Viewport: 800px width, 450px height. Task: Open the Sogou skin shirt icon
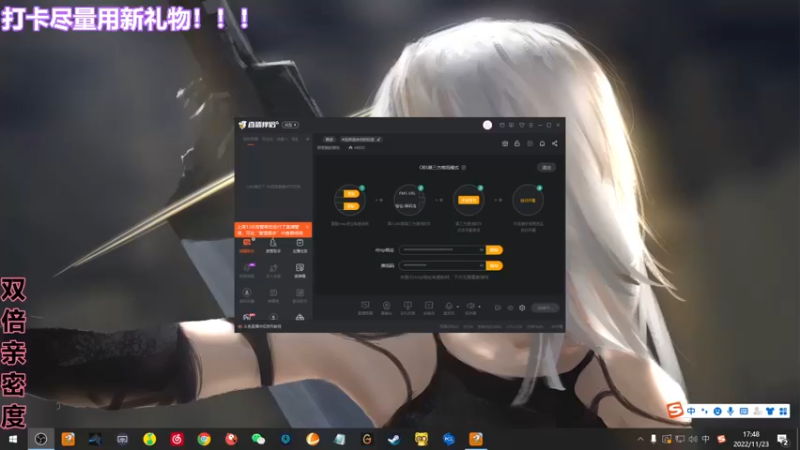pos(770,411)
